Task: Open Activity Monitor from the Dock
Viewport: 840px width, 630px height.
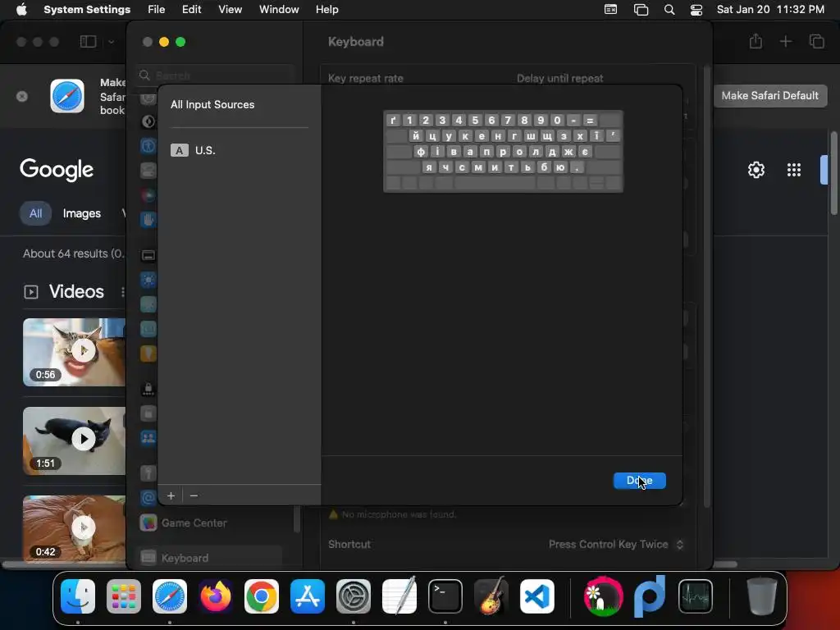Action: click(x=696, y=596)
